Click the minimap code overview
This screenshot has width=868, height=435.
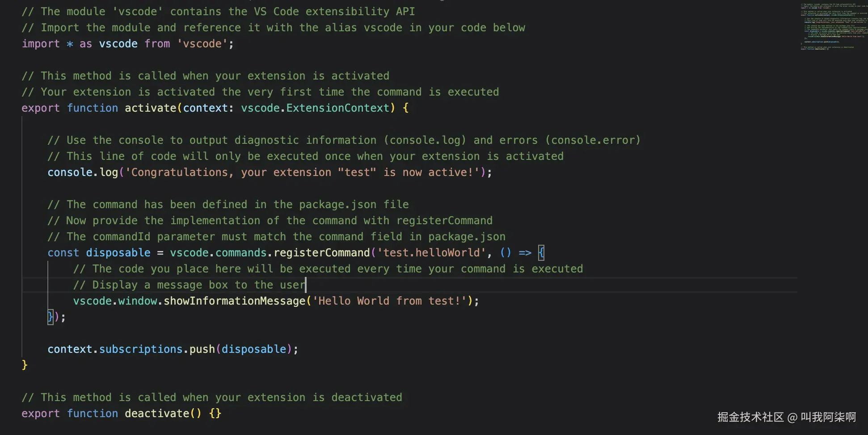[834, 27]
